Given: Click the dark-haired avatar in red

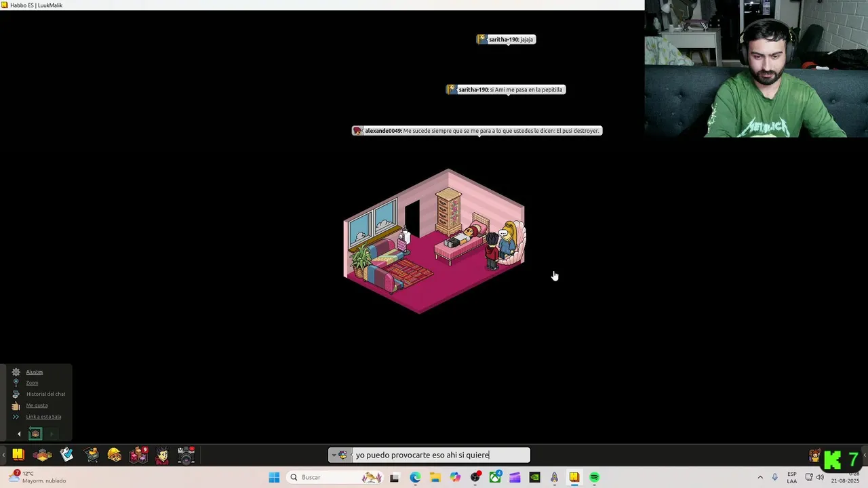Looking at the screenshot, I should pos(492,251).
